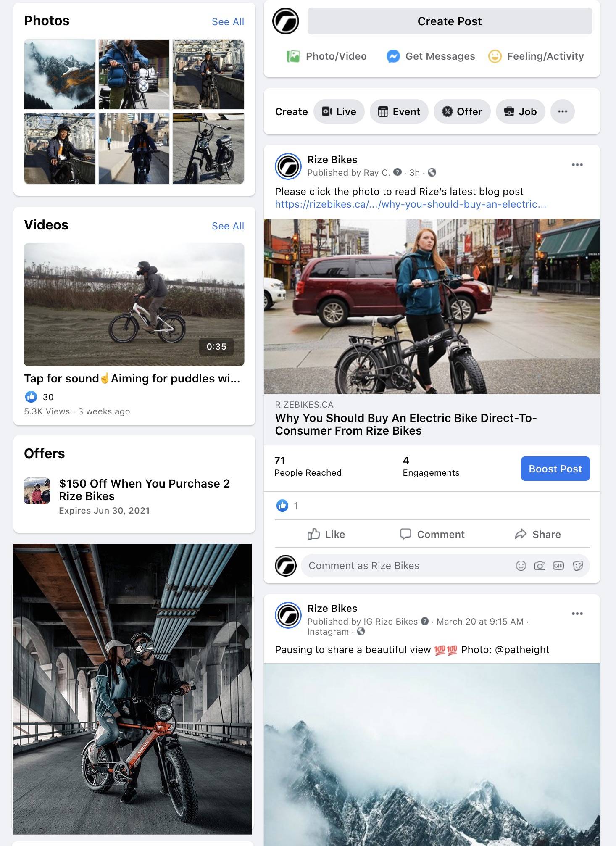Screen dimensions: 616x846
Task: Choose the Get Messages option
Action: pyautogui.click(x=431, y=56)
